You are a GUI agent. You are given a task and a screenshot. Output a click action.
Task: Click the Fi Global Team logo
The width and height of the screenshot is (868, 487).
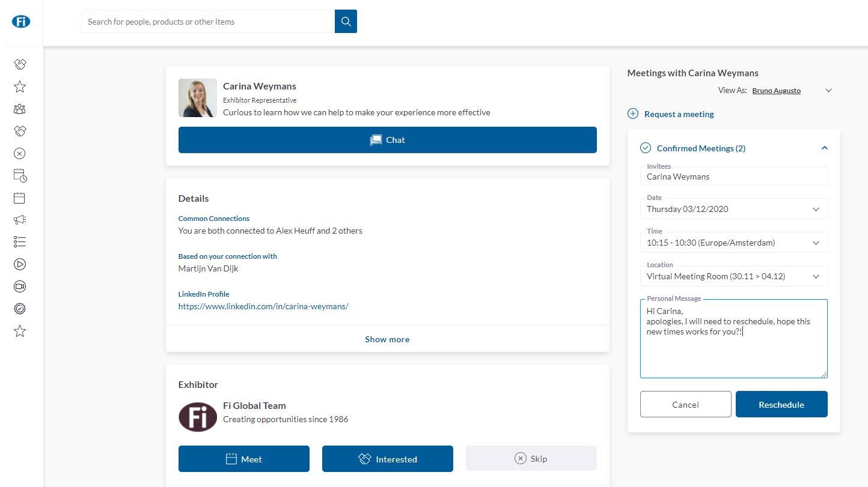pos(198,417)
